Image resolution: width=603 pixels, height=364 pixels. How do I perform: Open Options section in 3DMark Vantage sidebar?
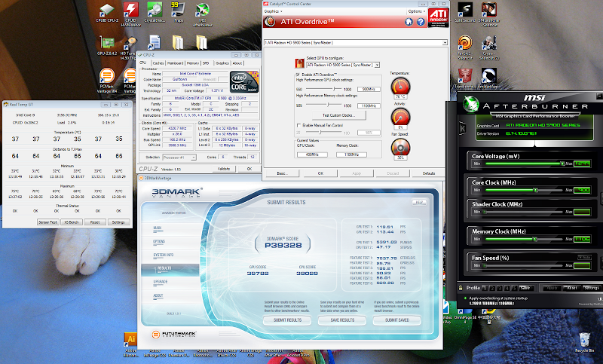pyautogui.click(x=159, y=241)
